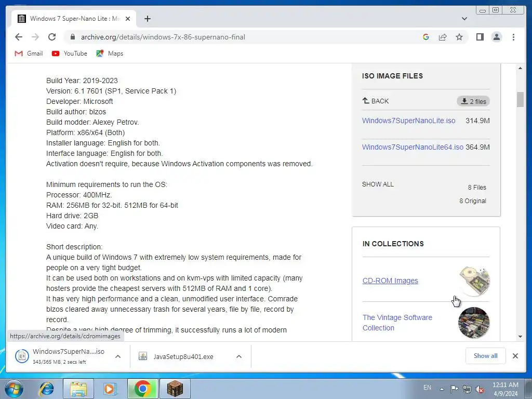Image resolution: width=532 pixels, height=399 pixels.
Task: Open the network tray icon
Action: 467,389
